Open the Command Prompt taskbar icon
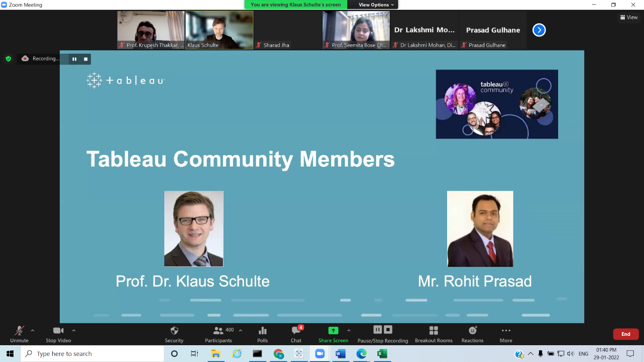Image resolution: width=644 pixels, height=362 pixels. [257, 354]
